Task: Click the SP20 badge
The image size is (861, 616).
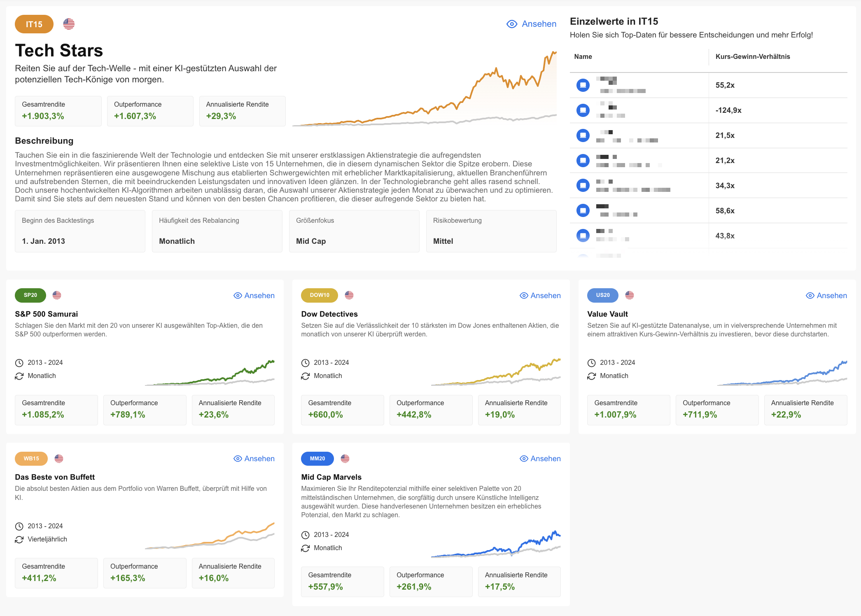Action: click(x=30, y=295)
